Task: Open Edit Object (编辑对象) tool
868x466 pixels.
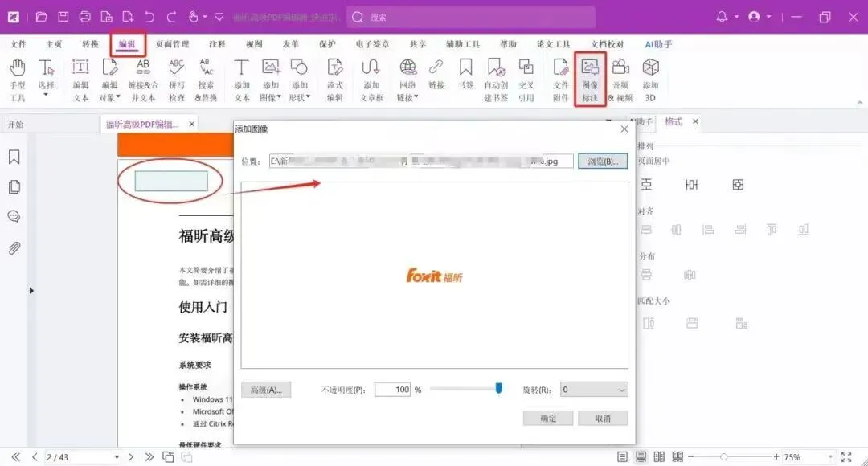Action: point(109,80)
